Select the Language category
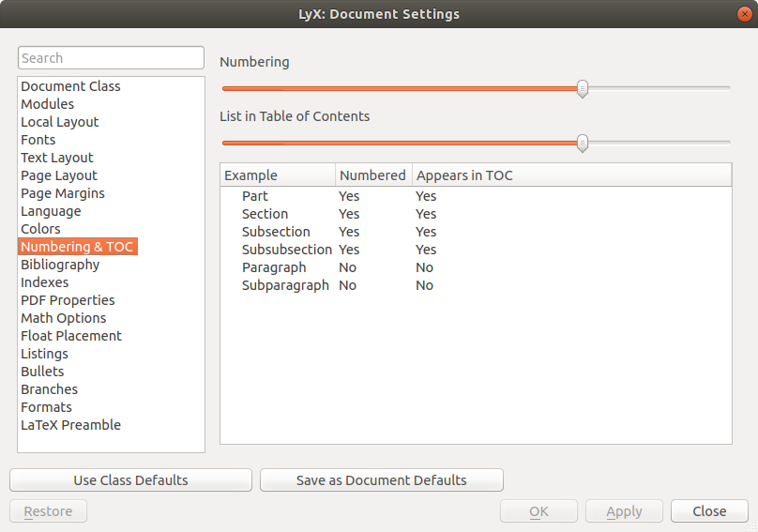The height and width of the screenshot is (532, 758). coord(51,211)
